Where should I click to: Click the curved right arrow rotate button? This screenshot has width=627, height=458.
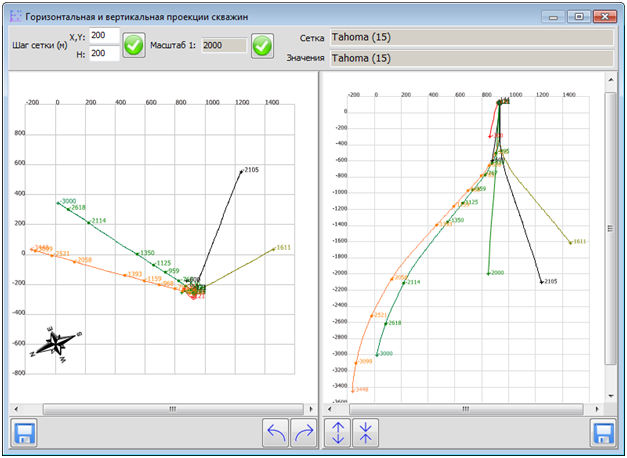point(305,433)
